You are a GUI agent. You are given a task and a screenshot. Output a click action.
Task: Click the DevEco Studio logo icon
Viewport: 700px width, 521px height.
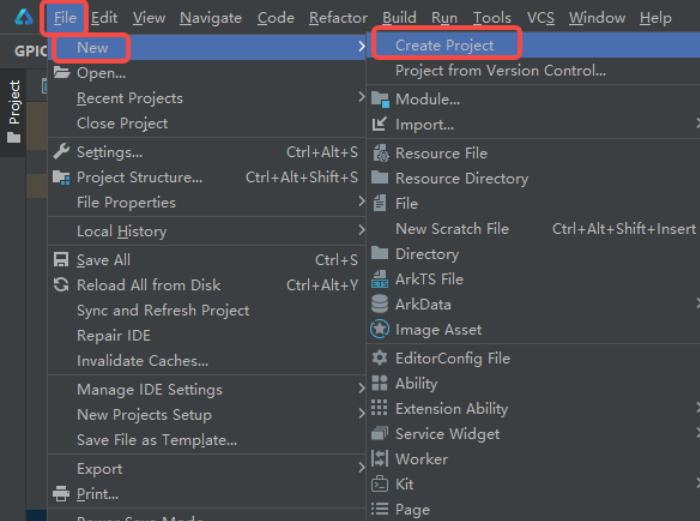point(23,17)
